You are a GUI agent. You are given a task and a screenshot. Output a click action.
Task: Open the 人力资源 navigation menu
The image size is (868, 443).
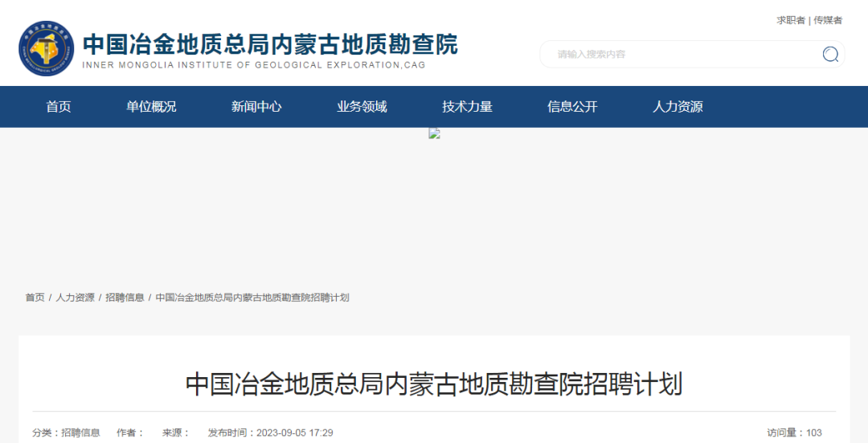(x=678, y=107)
